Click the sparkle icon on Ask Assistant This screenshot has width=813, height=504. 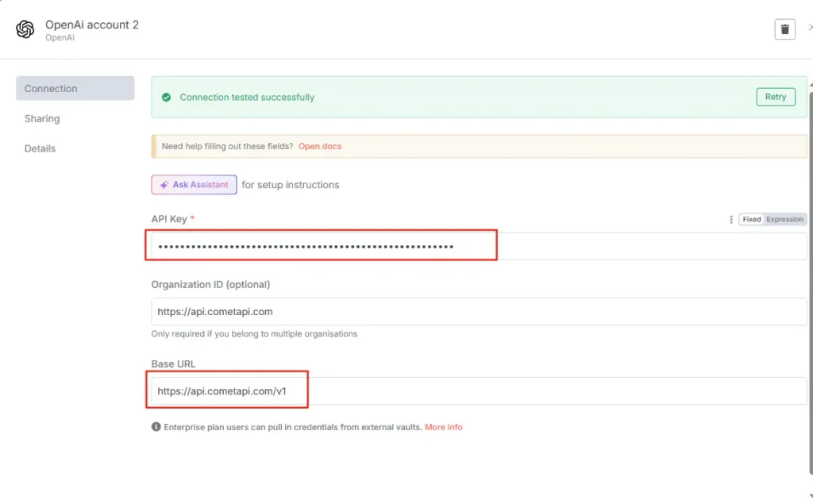164,185
